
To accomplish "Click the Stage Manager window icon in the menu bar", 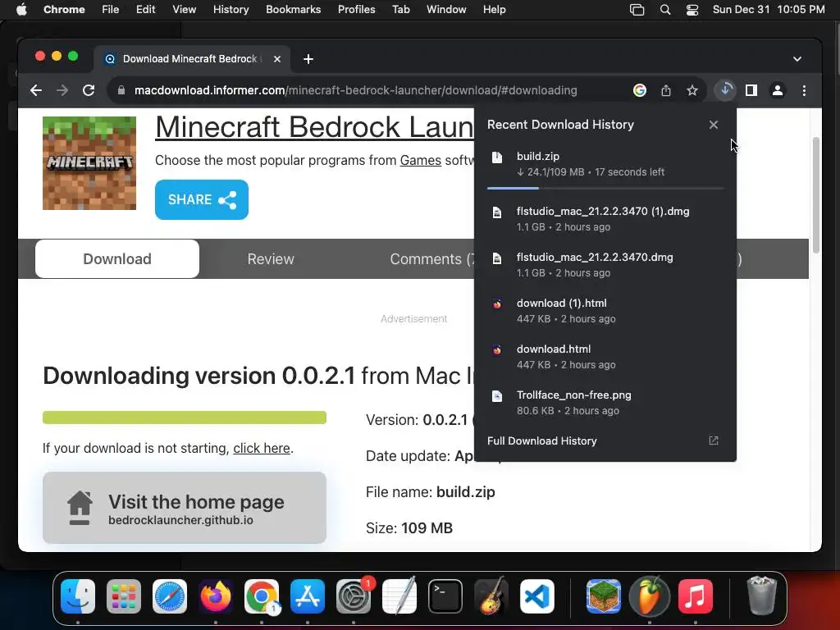I will 637,10.
